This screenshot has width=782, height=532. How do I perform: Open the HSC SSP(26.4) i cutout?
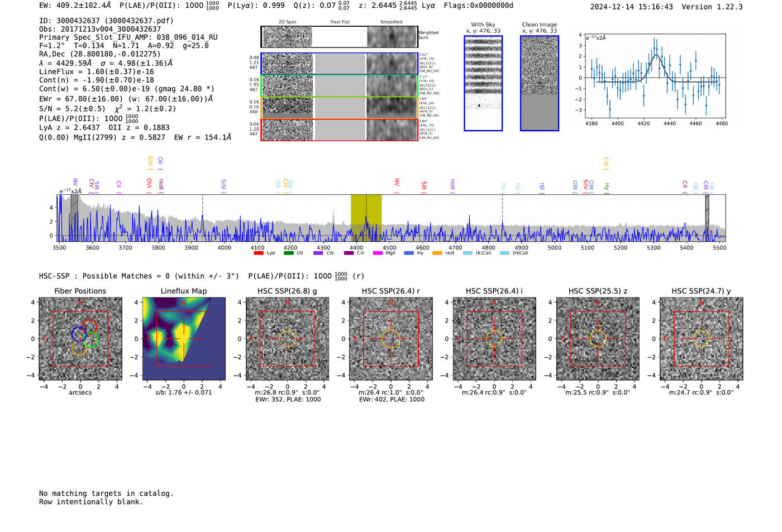coord(494,339)
